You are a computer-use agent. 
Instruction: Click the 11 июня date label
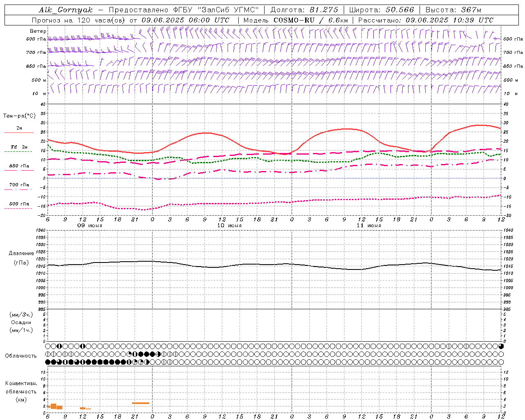point(369,226)
